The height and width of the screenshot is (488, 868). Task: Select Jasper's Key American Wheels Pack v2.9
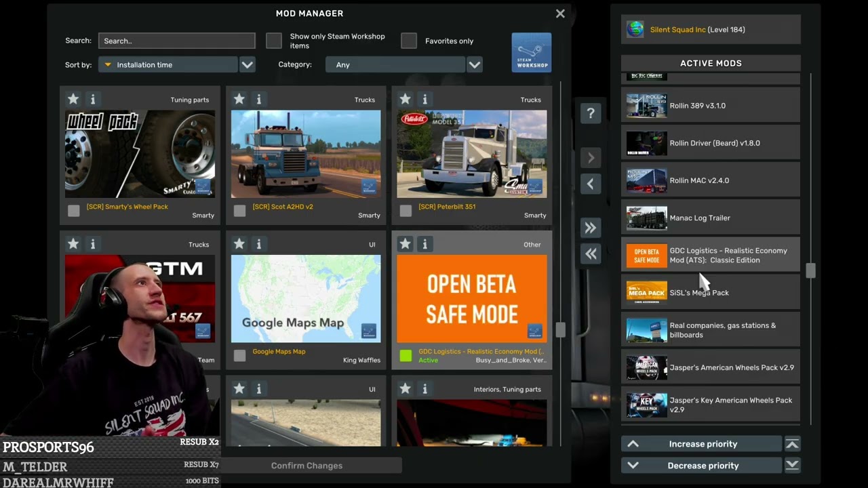711,405
